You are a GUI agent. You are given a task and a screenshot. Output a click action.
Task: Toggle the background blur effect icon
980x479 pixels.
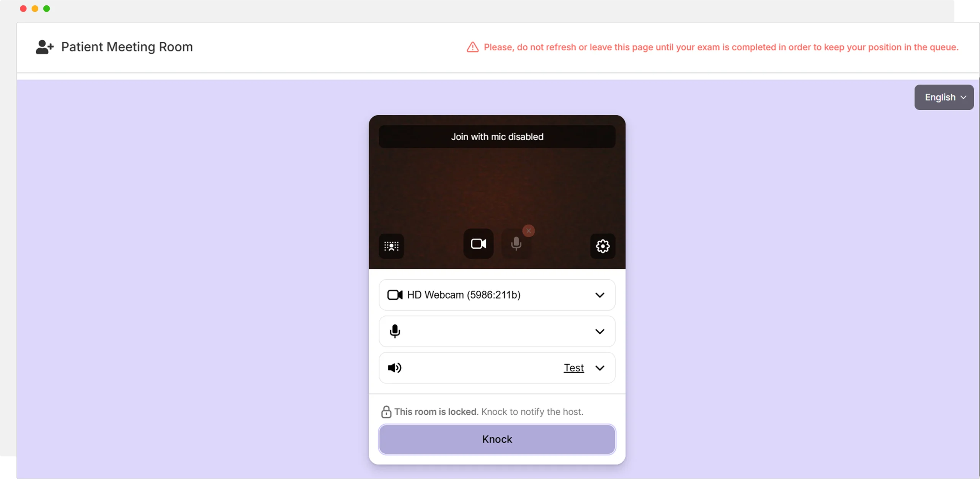pos(391,246)
